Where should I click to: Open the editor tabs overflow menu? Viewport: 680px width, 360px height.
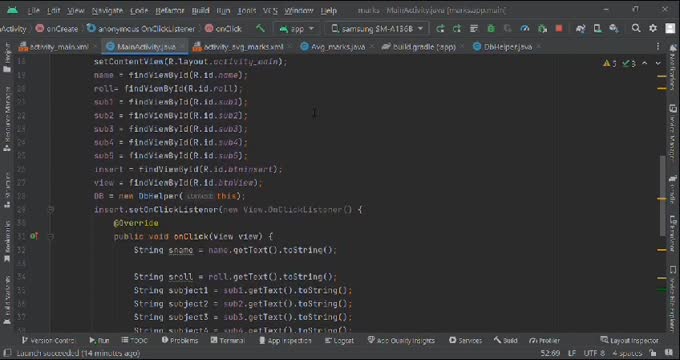coord(658,47)
